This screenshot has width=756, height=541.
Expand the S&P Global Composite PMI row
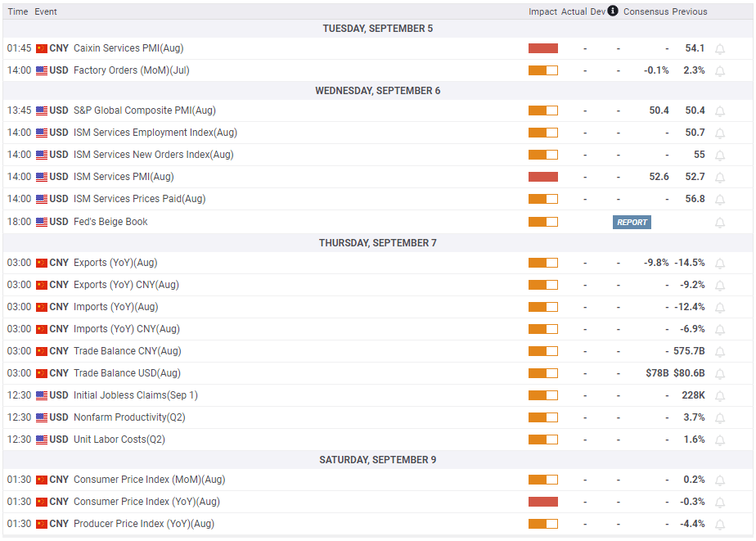(x=145, y=110)
